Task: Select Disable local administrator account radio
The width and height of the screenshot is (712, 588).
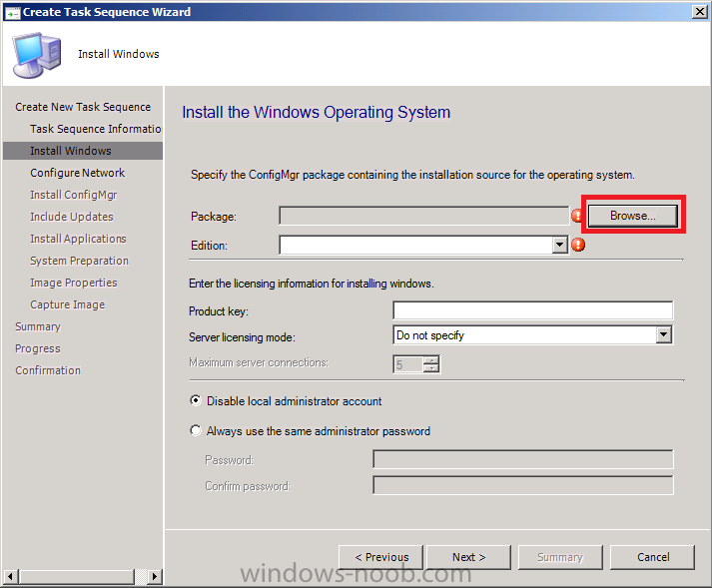Action: point(196,401)
